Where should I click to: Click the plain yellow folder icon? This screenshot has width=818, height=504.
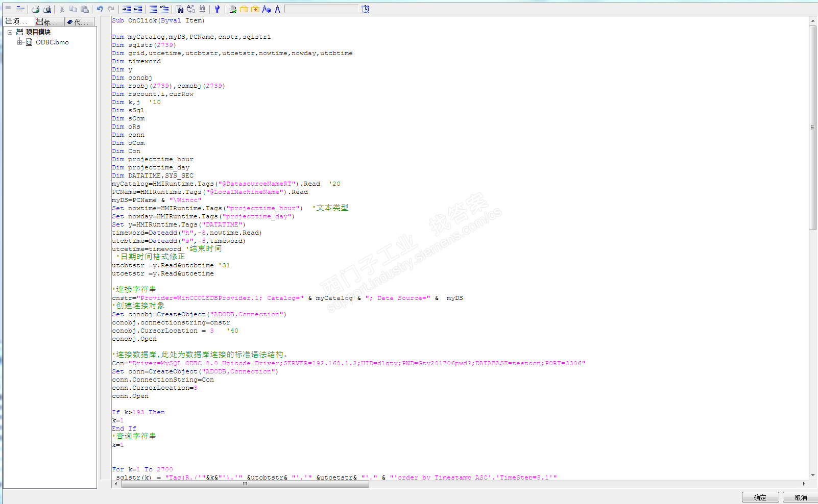[x=244, y=9]
